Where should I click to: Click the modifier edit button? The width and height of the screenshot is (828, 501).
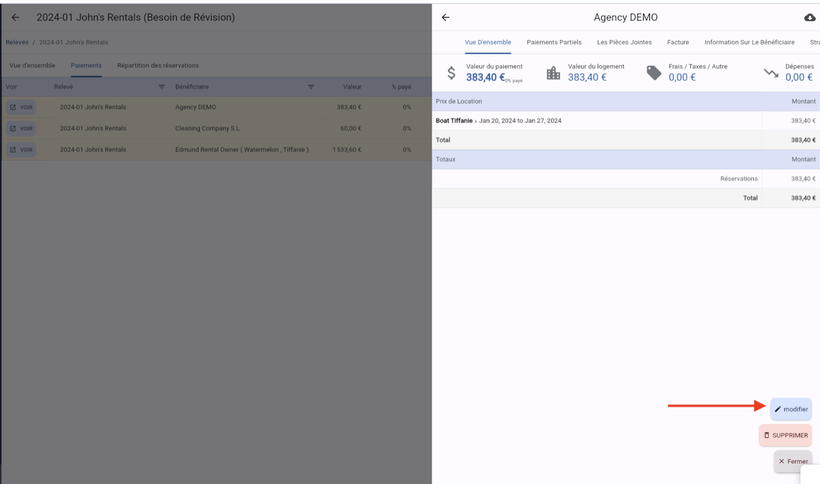pyautogui.click(x=791, y=409)
